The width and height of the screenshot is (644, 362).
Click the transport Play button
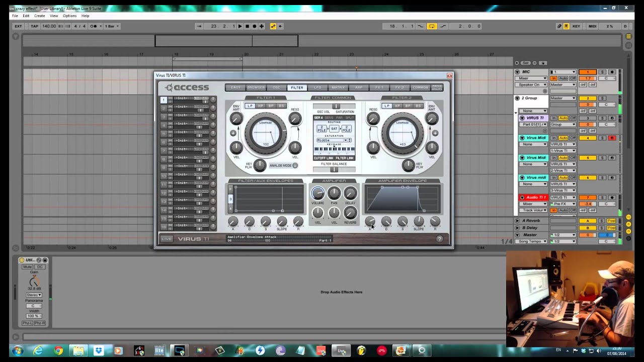[240, 26]
